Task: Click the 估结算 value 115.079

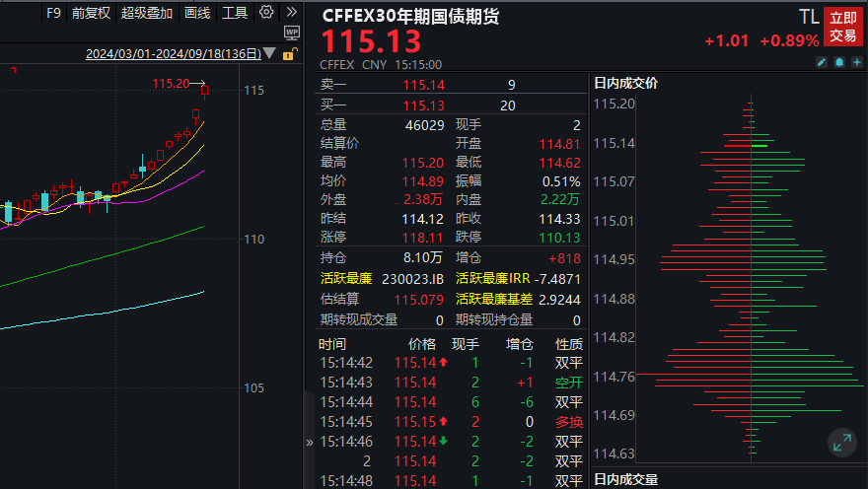Action: pyautogui.click(x=418, y=300)
